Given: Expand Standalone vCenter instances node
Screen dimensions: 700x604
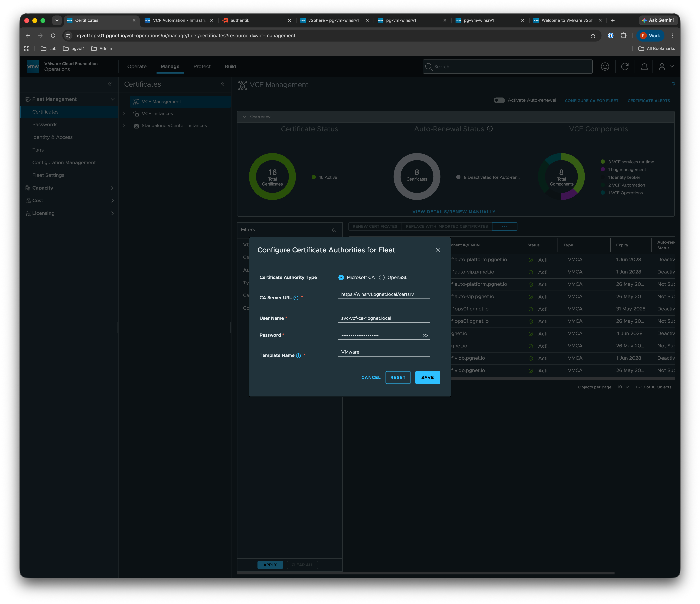Looking at the screenshot, I should click(124, 125).
